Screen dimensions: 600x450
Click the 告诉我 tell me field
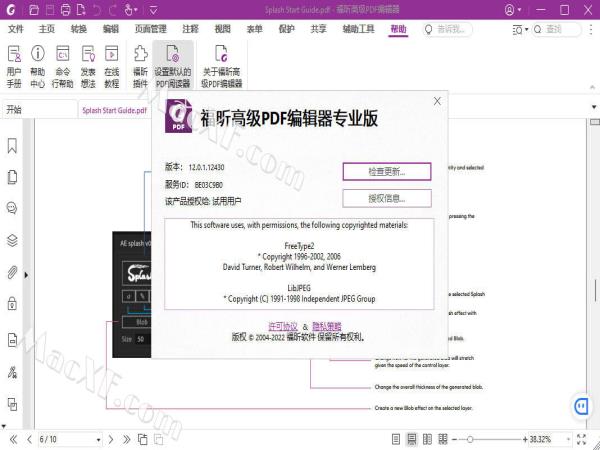(448, 29)
